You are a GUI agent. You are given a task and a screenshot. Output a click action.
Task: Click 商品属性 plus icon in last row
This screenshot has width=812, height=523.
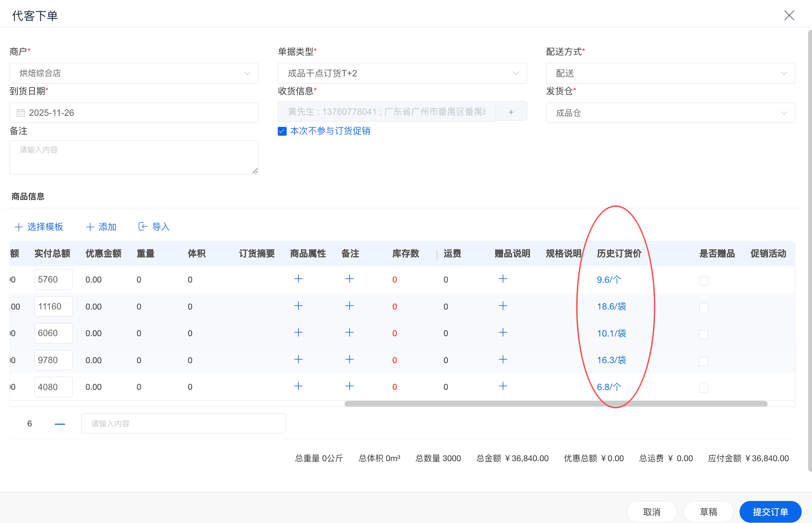pos(298,386)
